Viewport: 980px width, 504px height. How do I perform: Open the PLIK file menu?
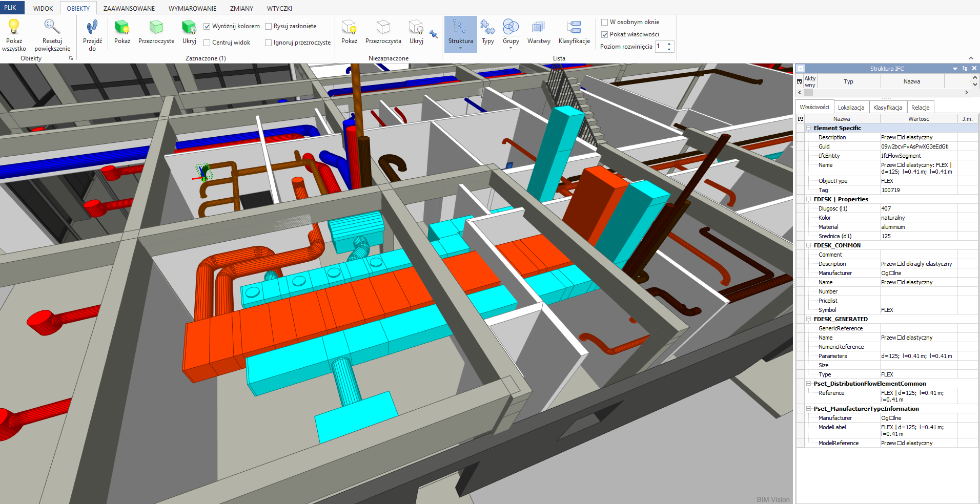10,8
